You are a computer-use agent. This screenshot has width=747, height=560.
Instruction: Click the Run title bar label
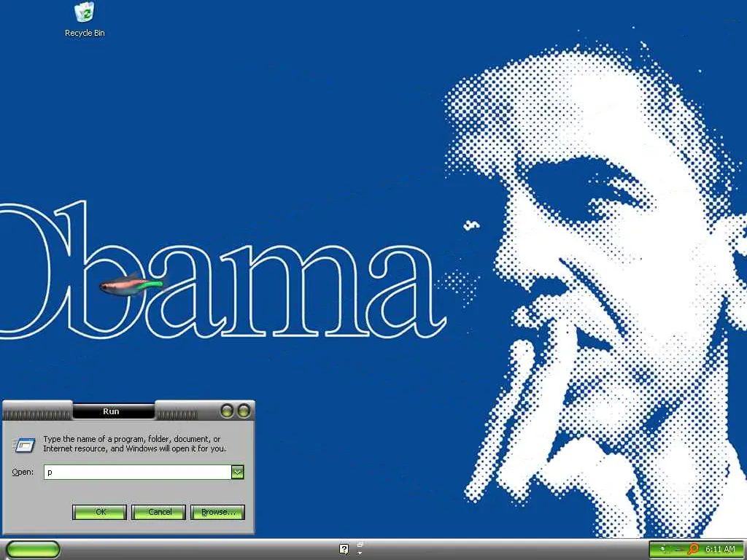tap(111, 411)
